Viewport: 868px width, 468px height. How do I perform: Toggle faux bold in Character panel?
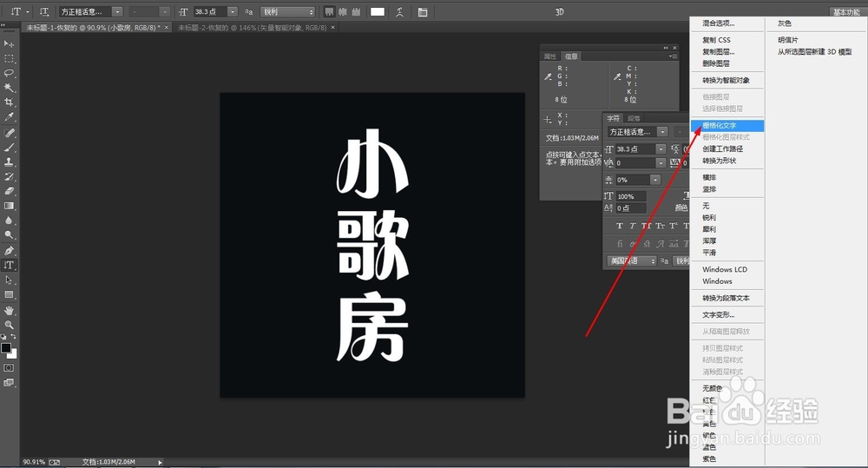[620, 226]
